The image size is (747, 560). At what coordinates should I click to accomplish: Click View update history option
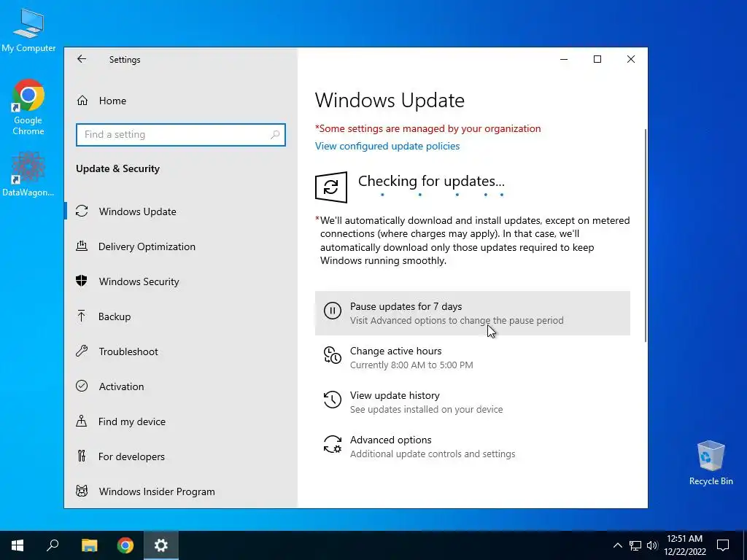[395, 395]
